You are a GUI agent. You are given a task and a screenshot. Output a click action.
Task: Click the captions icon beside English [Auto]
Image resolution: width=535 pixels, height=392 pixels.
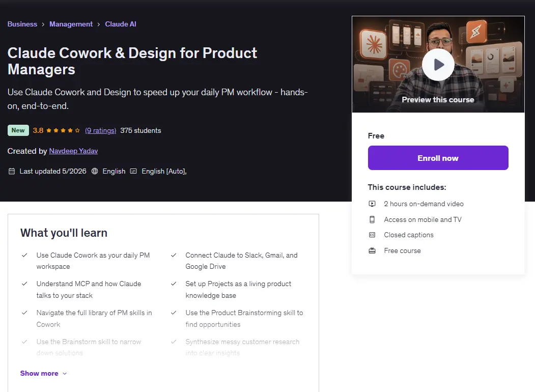click(x=133, y=171)
